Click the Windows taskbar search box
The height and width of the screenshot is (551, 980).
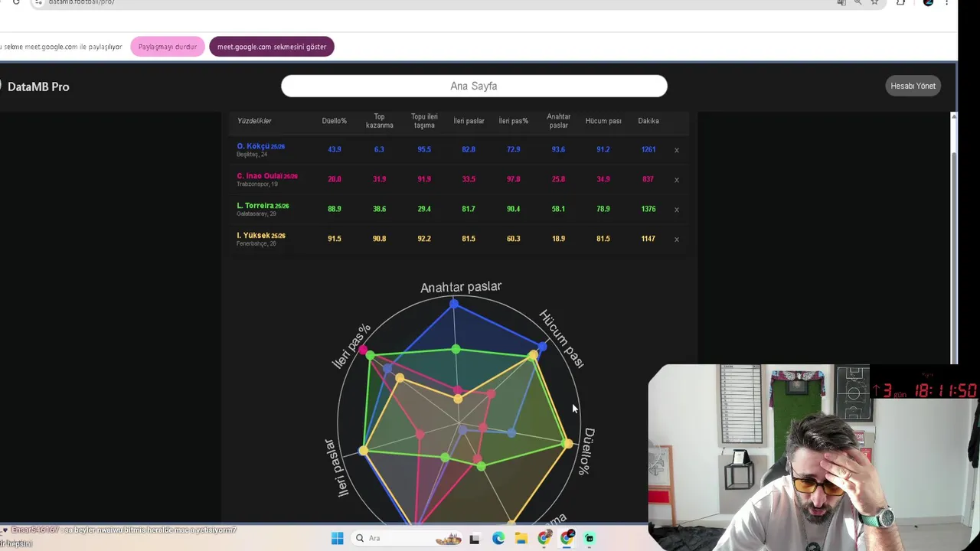(x=407, y=538)
